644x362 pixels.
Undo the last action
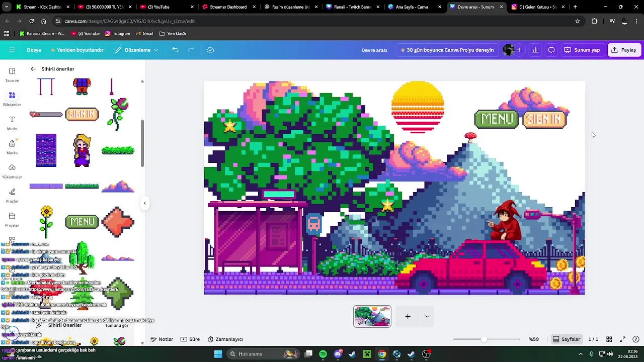pos(175,50)
